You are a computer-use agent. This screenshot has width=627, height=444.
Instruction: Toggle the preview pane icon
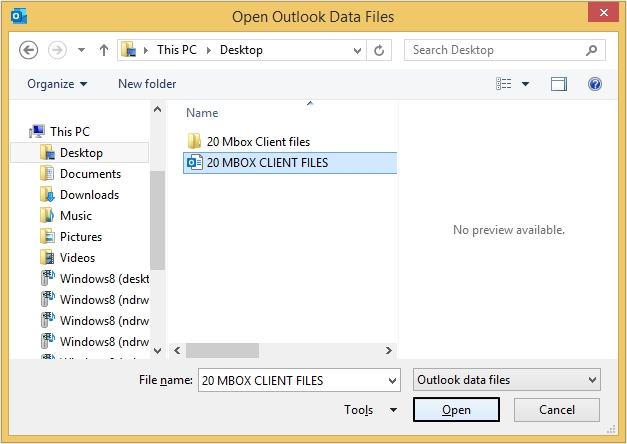click(x=559, y=84)
